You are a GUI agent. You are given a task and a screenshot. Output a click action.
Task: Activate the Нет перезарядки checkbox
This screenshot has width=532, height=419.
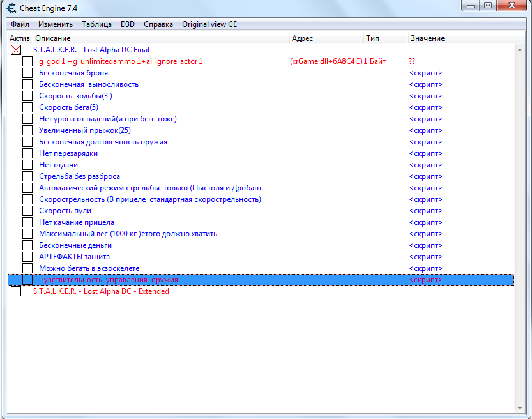pyautogui.click(x=27, y=153)
